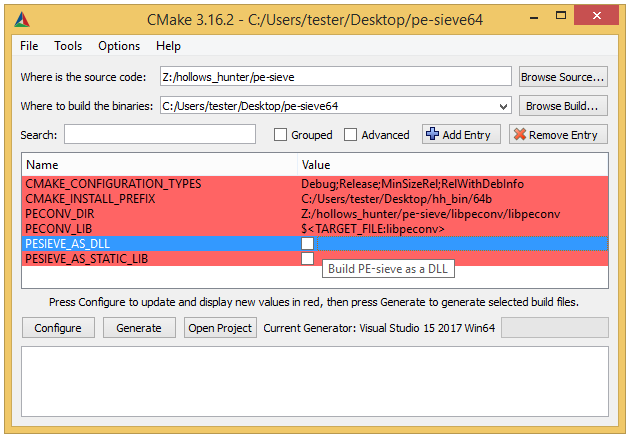Tick the PESIEVE_AS_STATIC_LIB value checkbox

[x=307, y=258]
